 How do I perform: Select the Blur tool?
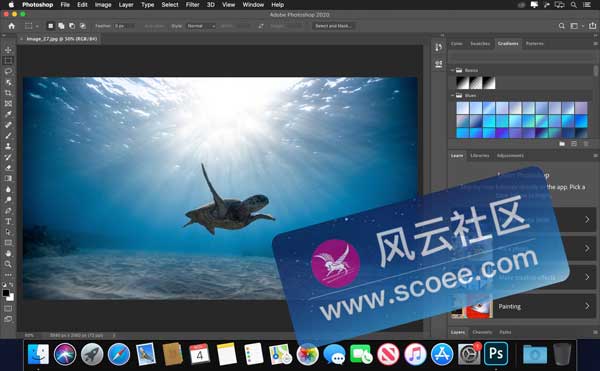[x=8, y=189]
